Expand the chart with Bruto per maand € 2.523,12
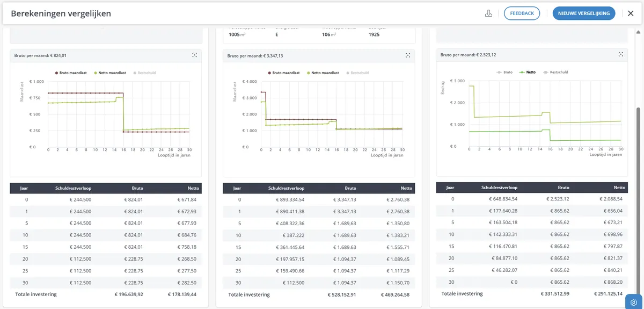The image size is (644, 309). point(621,54)
